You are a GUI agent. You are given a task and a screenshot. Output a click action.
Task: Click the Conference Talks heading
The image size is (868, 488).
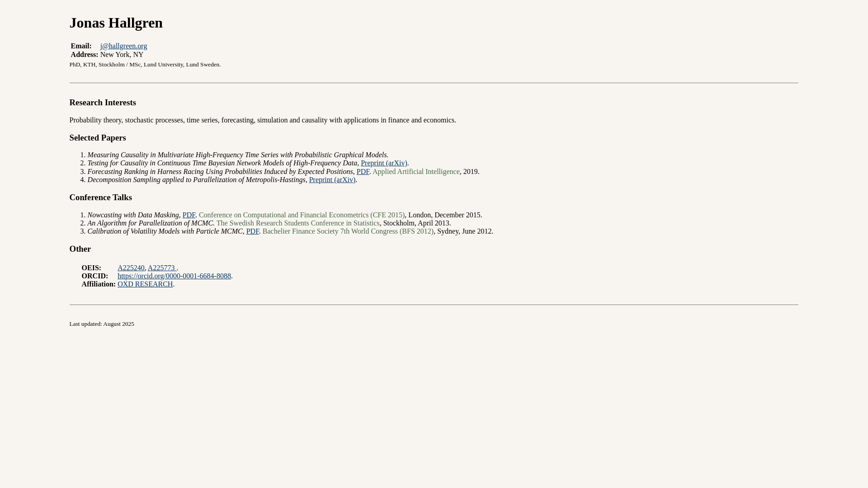pos(101,197)
